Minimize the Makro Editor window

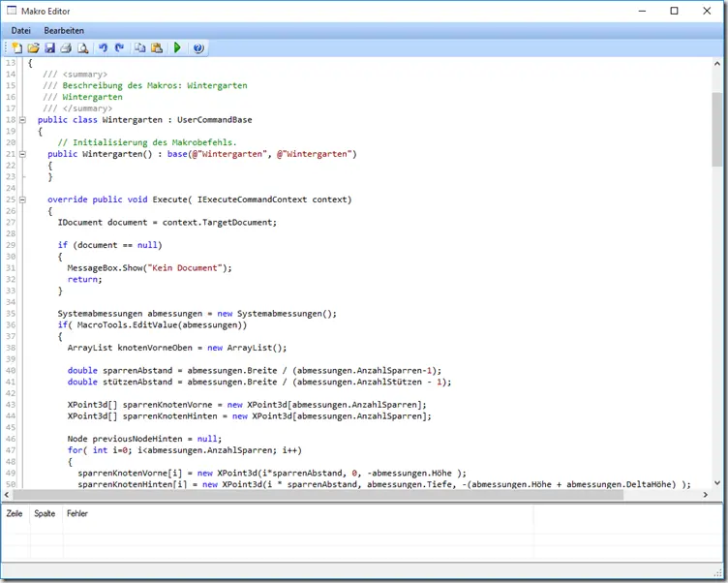pyautogui.click(x=642, y=11)
